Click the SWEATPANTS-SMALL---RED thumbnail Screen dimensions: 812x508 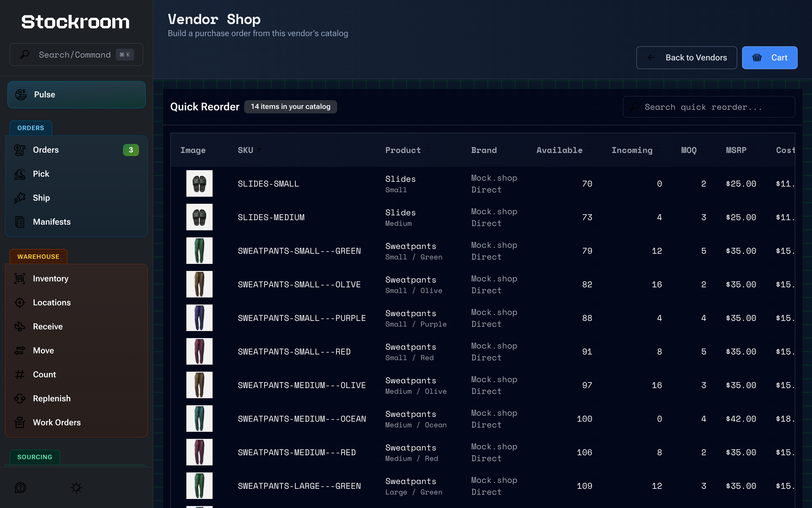199,351
